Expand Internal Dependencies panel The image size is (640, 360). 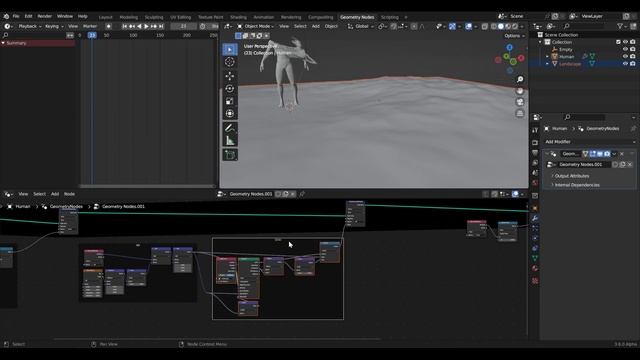[576, 185]
